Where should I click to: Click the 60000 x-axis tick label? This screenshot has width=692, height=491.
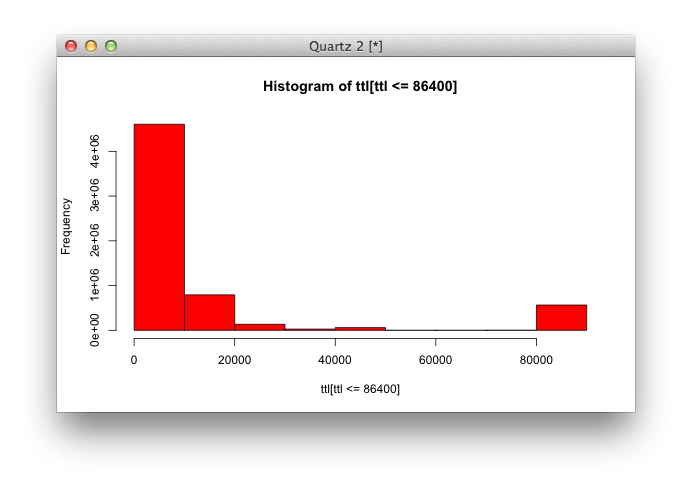coord(435,360)
